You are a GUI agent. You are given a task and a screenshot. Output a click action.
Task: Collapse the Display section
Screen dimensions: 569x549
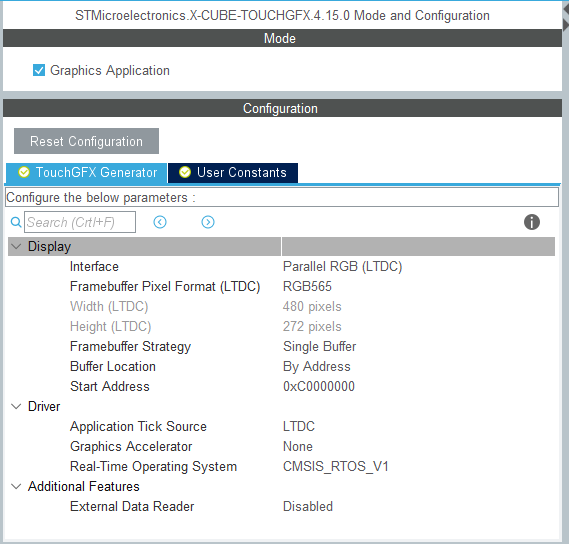click(x=16, y=246)
